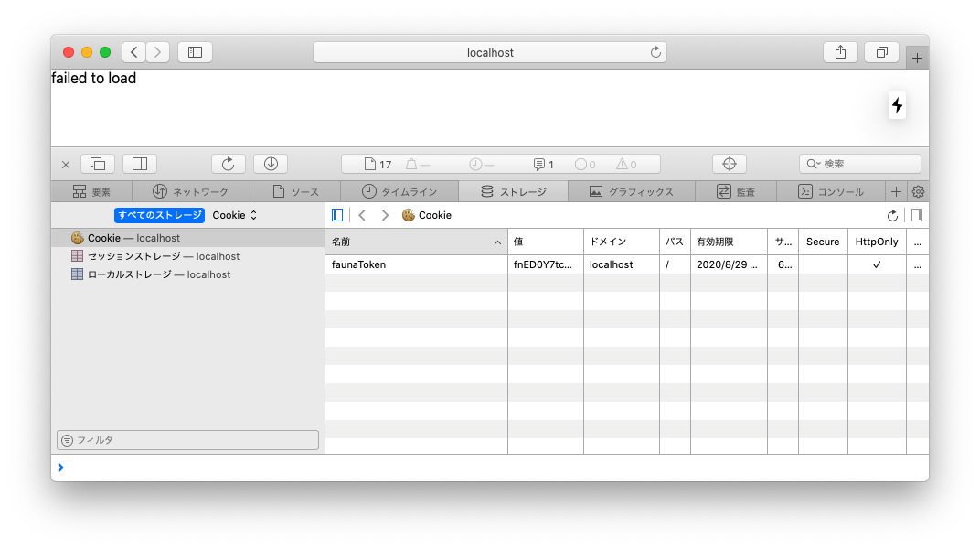
Task: Open the Share menu button
Action: point(841,52)
